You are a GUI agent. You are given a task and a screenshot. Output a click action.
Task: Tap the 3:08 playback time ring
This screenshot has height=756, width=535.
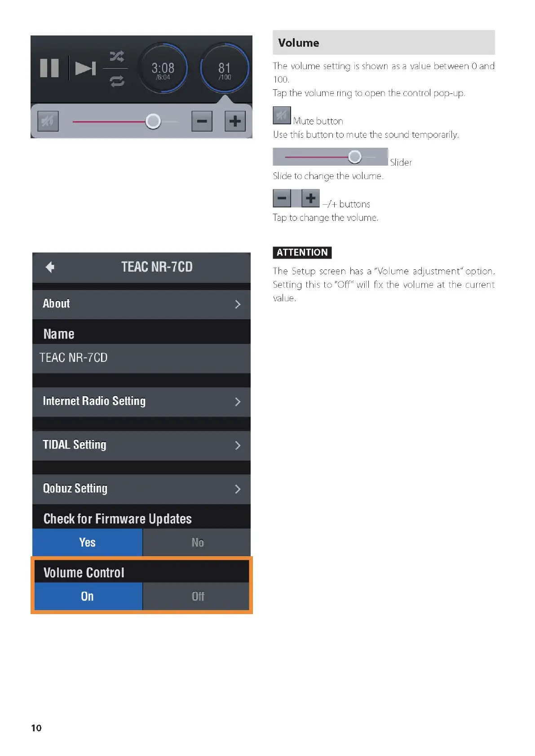(163, 68)
